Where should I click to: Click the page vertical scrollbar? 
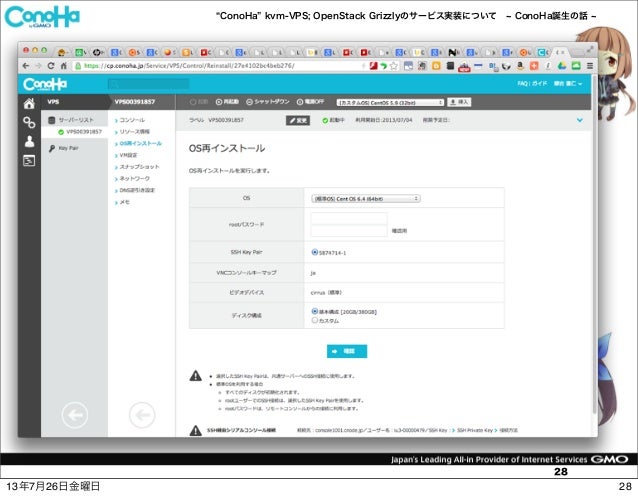point(594,244)
